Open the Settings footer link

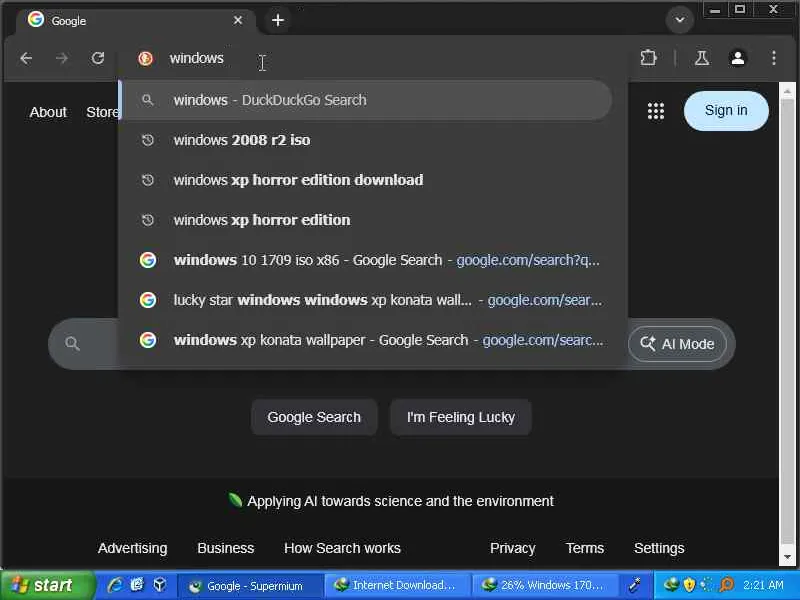659,548
